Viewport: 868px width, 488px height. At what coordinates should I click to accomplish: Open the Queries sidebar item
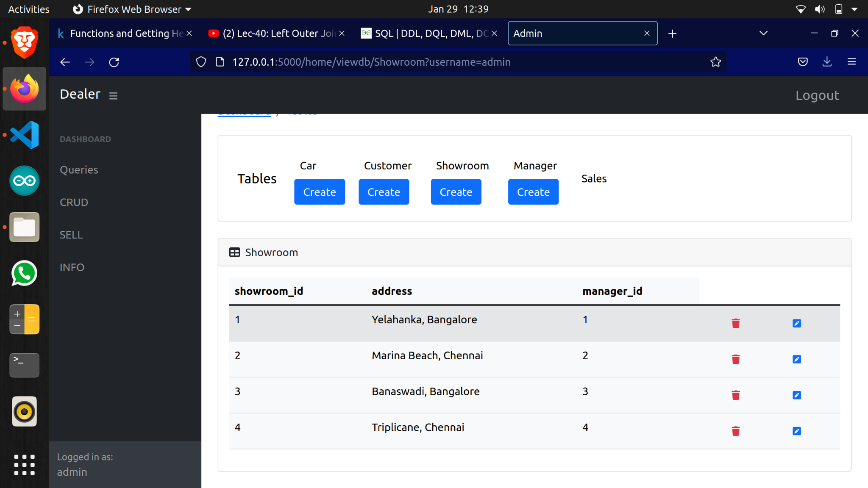(79, 170)
